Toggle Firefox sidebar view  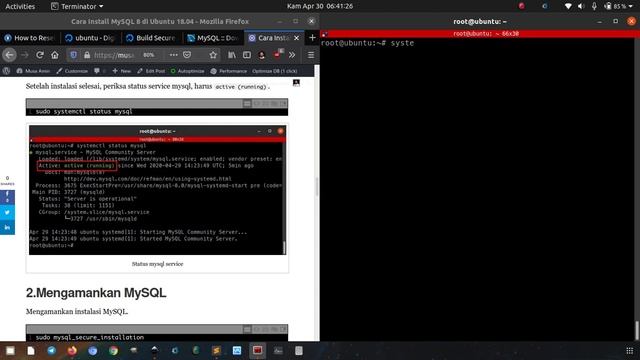247,55
